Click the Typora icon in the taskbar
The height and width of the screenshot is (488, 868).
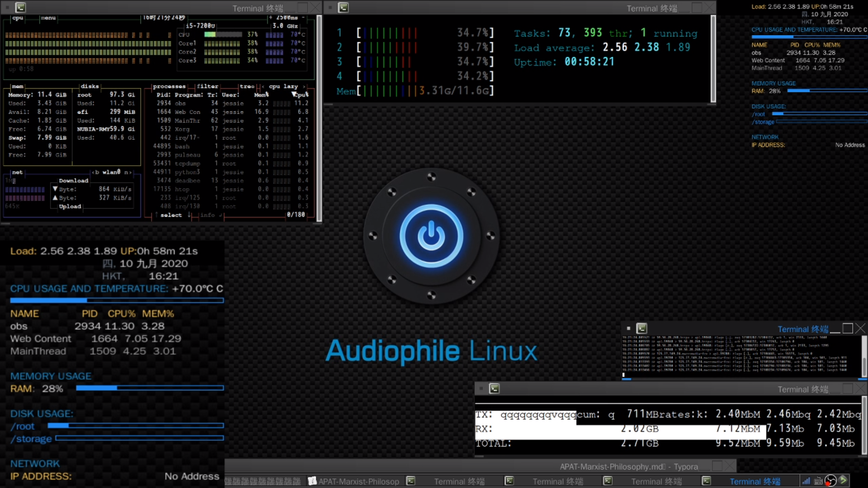(x=312, y=481)
